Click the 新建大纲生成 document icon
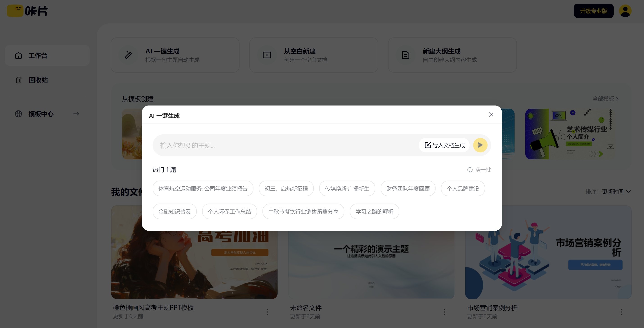 point(405,55)
